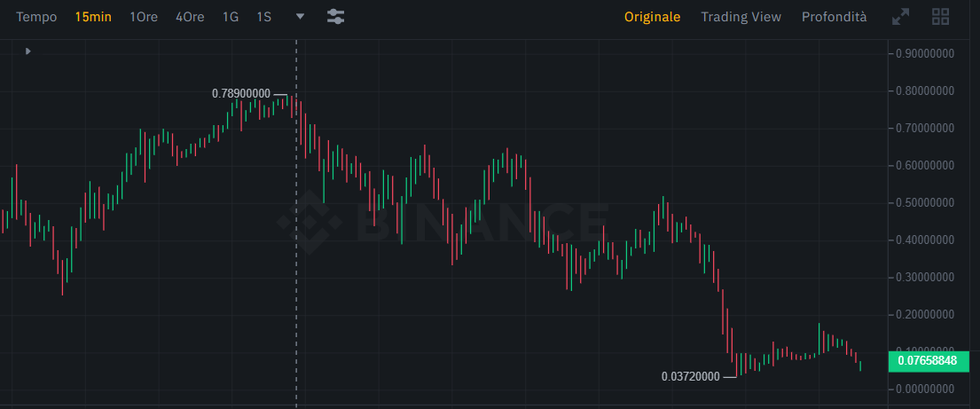The width and height of the screenshot is (980, 409).
Task: Open the Profondità depth chart
Action: pyautogui.click(x=835, y=17)
